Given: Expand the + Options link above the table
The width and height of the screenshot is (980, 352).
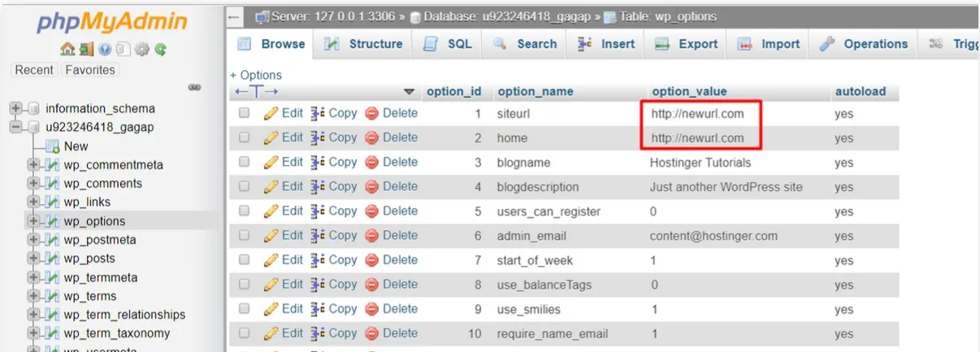Looking at the screenshot, I should pos(256,75).
